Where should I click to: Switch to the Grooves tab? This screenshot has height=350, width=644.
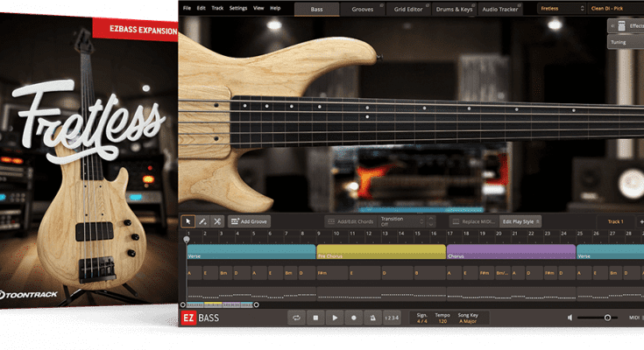(362, 8)
